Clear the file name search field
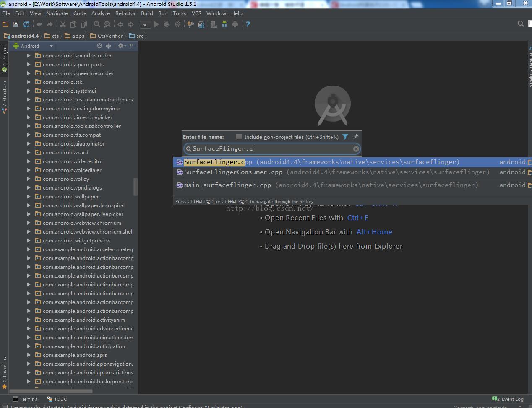532x408 pixels. click(x=356, y=148)
